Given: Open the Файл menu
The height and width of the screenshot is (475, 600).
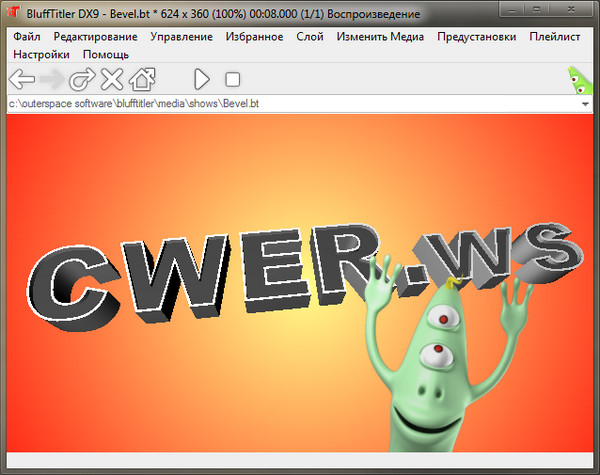Looking at the screenshot, I should [27, 37].
